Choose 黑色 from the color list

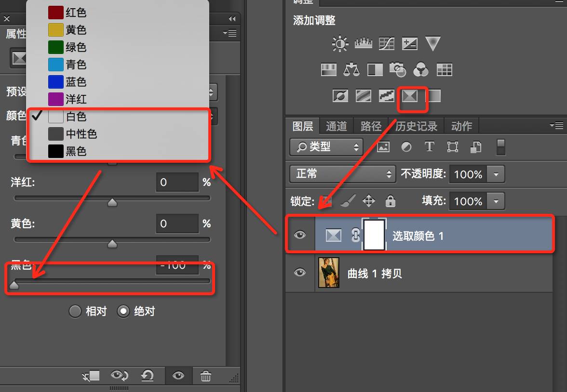pos(118,151)
